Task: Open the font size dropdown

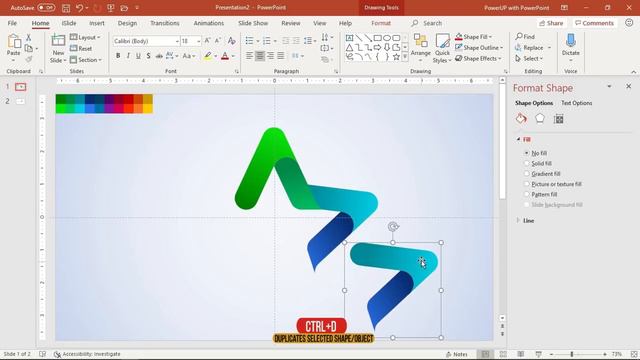Action: pyautogui.click(x=199, y=41)
